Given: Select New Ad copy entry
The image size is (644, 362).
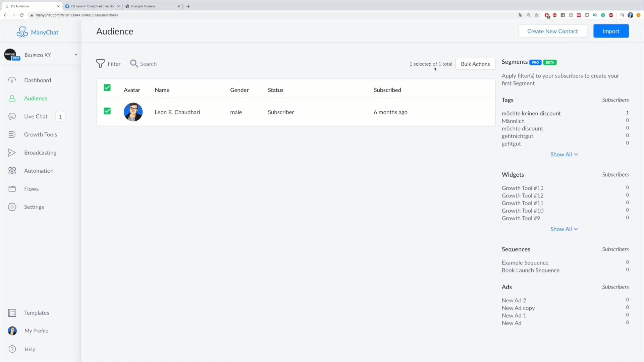Looking at the screenshot, I should (518, 308).
